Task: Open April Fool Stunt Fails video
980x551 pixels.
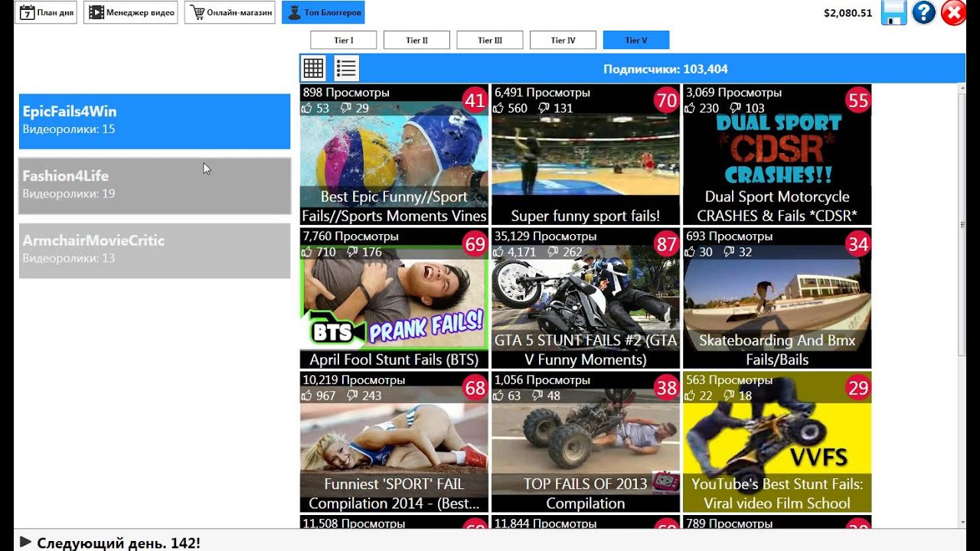Action: tap(394, 298)
